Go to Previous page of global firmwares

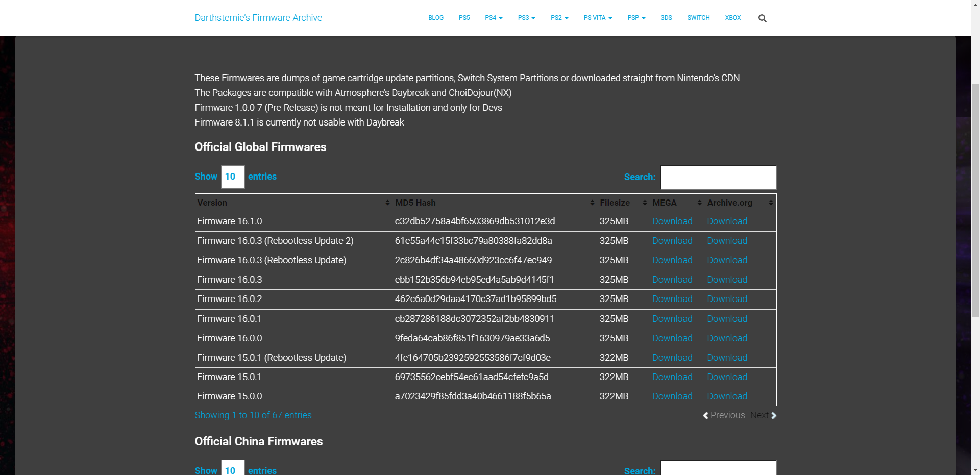724,415
